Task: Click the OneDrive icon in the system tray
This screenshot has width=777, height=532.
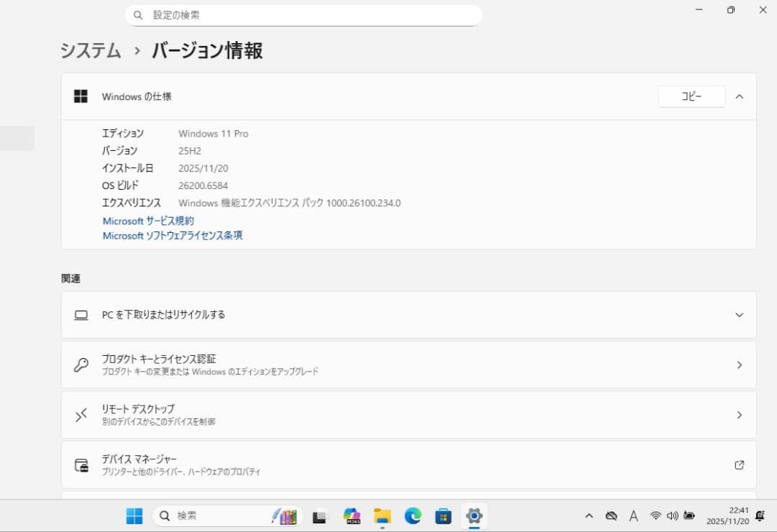Action: (x=611, y=515)
